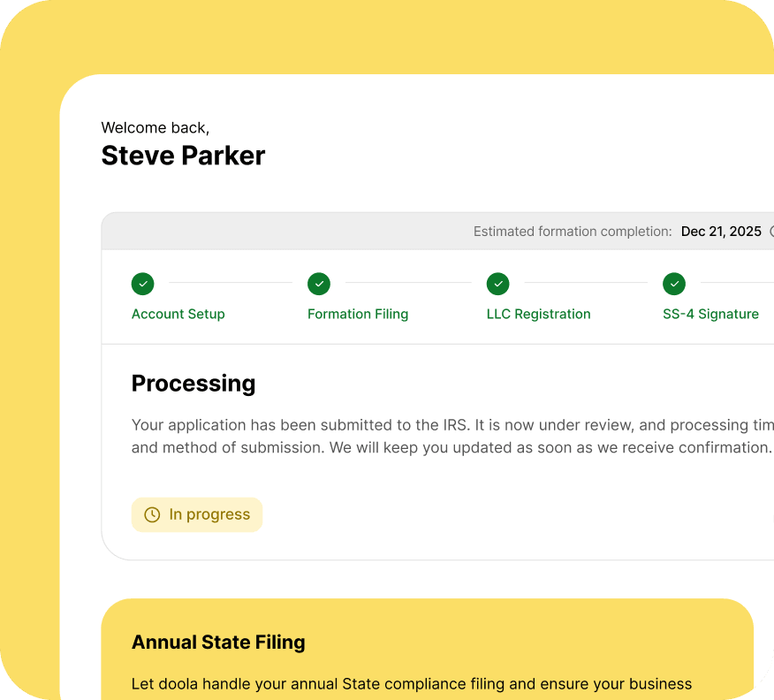Click the Account Setup green checkmark icon
The height and width of the screenshot is (700, 774).
pyautogui.click(x=142, y=284)
